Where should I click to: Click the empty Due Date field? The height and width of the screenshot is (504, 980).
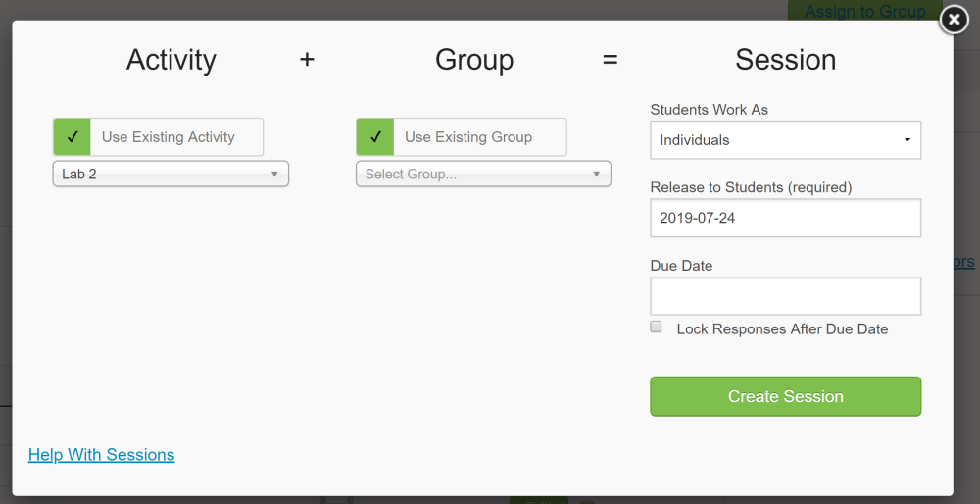click(785, 295)
